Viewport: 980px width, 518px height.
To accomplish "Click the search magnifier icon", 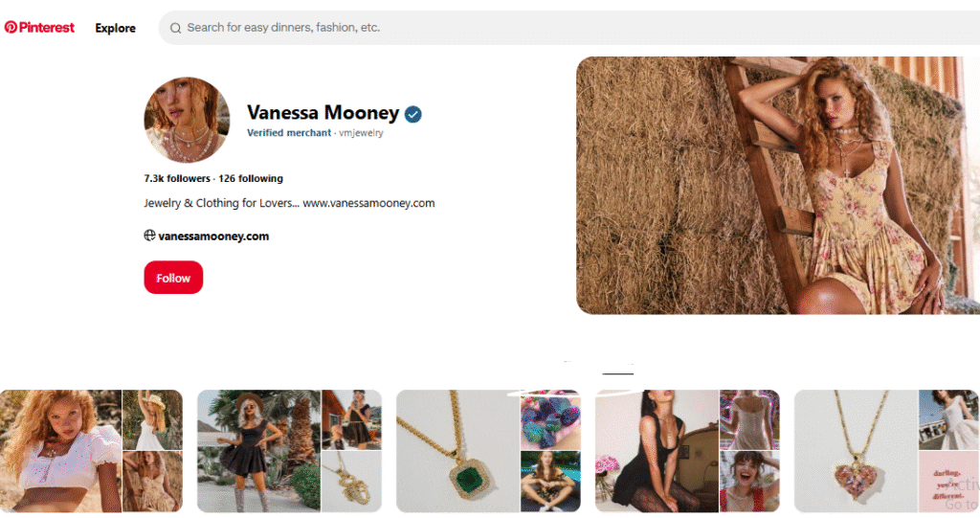I will tap(176, 28).
